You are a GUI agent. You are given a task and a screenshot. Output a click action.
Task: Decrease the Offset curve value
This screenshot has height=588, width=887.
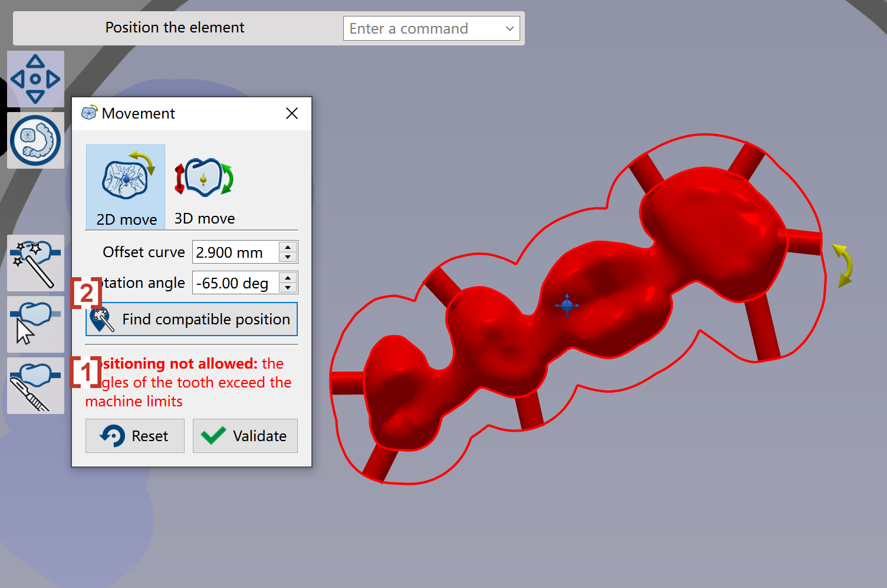pyautogui.click(x=288, y=257)
